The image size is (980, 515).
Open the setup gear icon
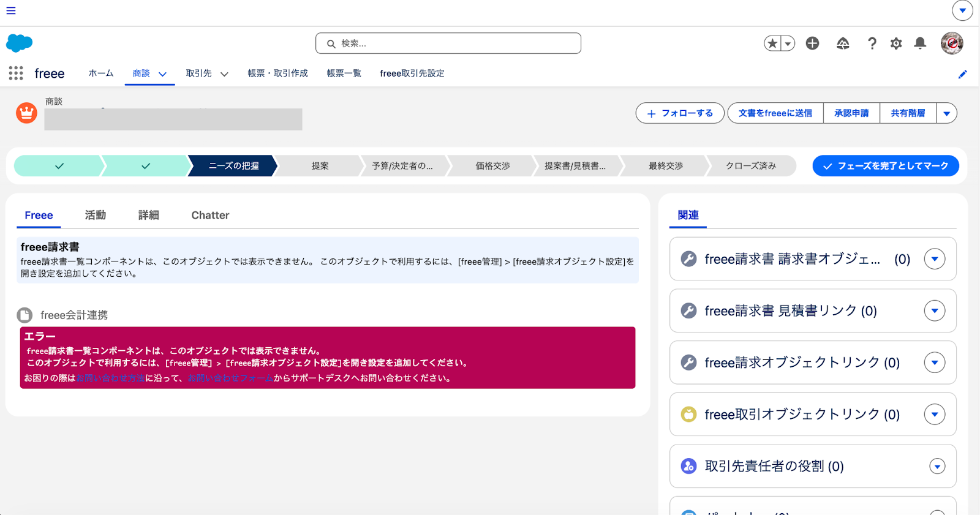pos(896,43)
